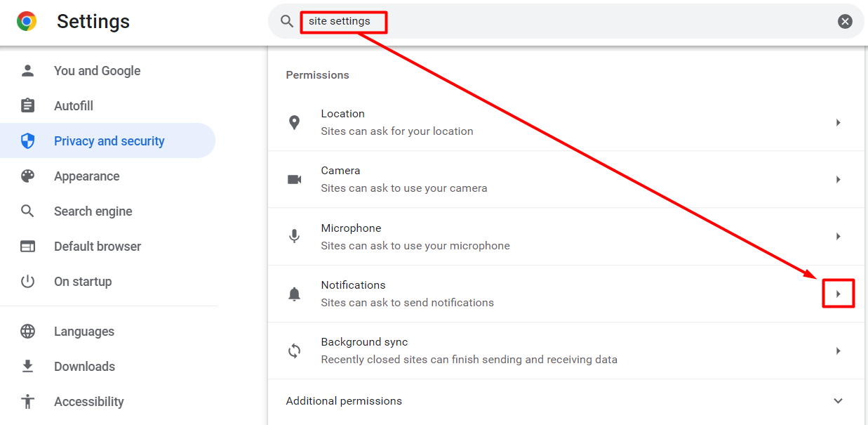Viewport: 868px width, 425px height.
Task: Open Autofill using its clipboard icon
Action: [27, 105]
